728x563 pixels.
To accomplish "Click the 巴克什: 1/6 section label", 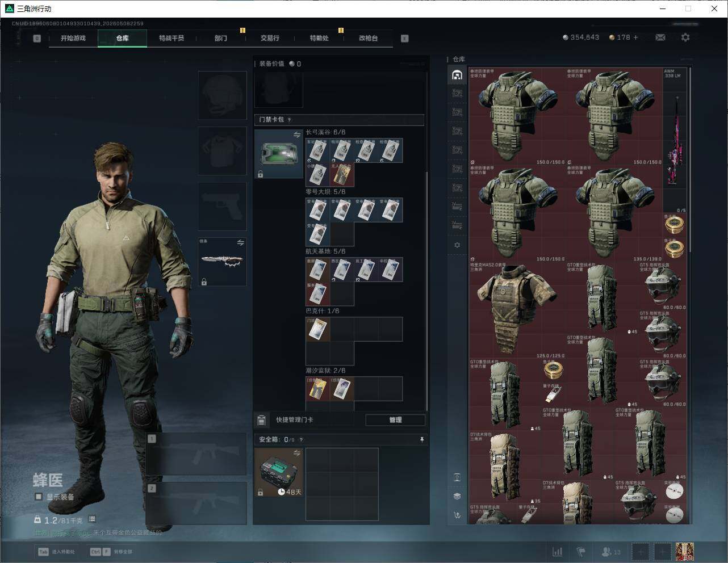I will [x=323, y=311].
